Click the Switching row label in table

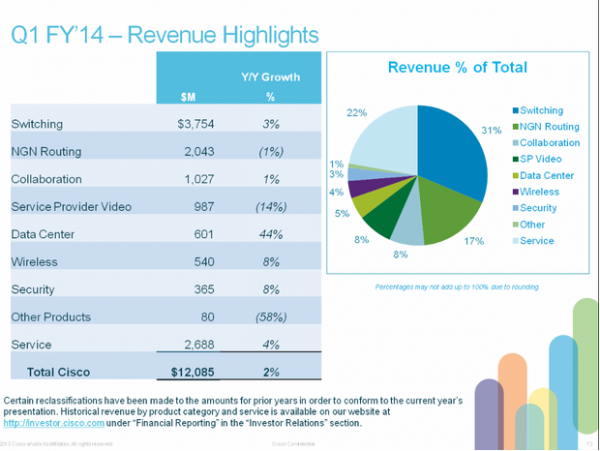pos(37,124)
